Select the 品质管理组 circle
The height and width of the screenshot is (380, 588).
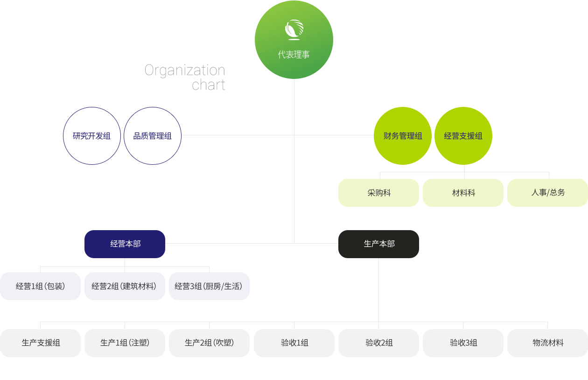[x=153, y=136]
